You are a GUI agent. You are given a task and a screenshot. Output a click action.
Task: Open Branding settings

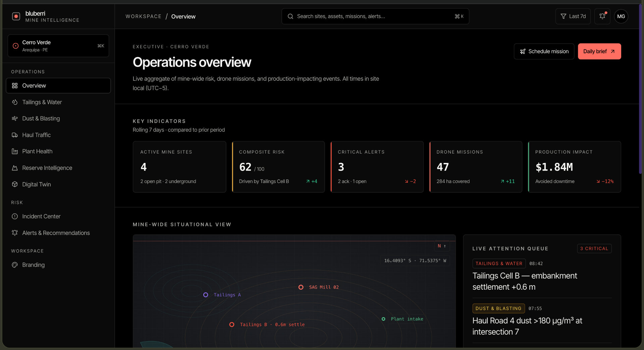58,265
